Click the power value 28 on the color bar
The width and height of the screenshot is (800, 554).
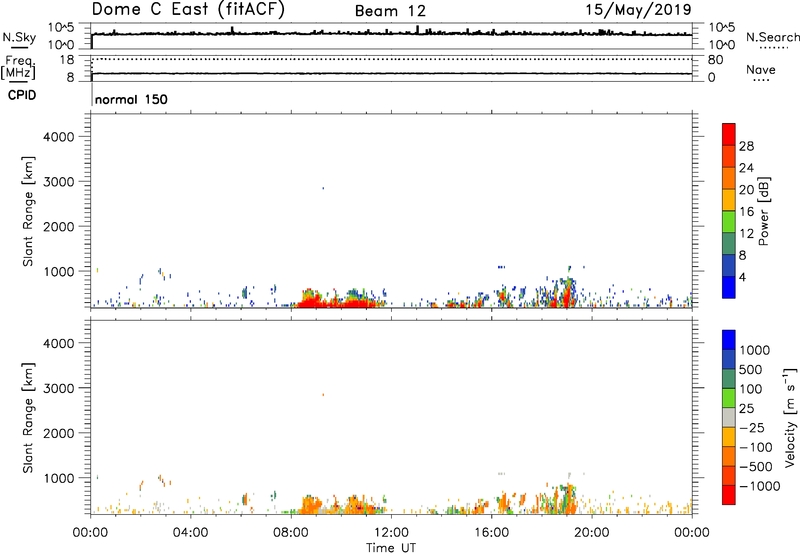point(746,146)
